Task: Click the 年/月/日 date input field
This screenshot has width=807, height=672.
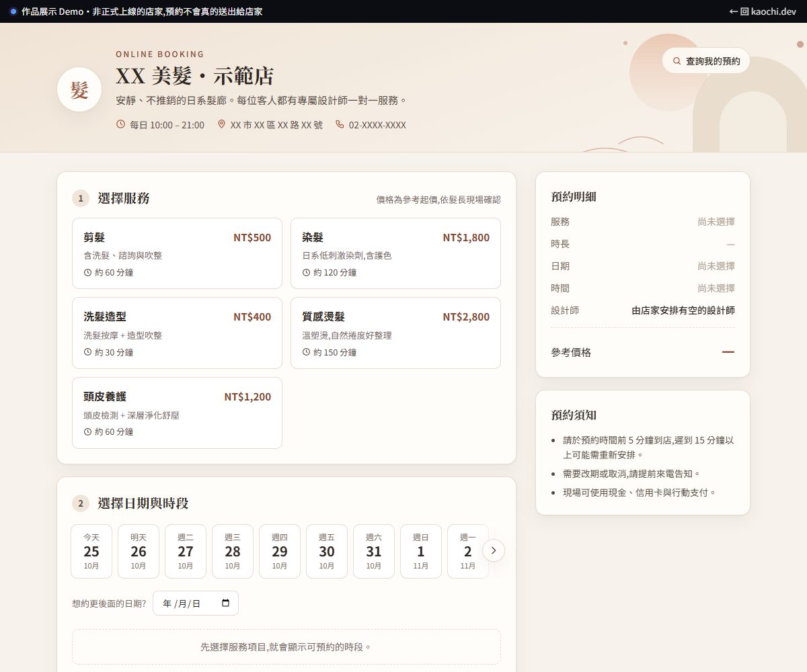Action: click(x=196, y=603)
